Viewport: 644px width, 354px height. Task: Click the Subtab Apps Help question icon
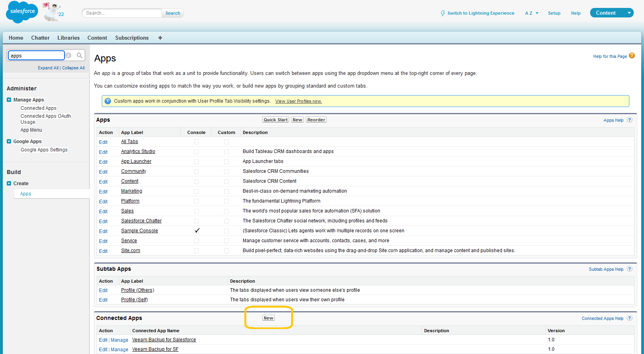(630, 269)
